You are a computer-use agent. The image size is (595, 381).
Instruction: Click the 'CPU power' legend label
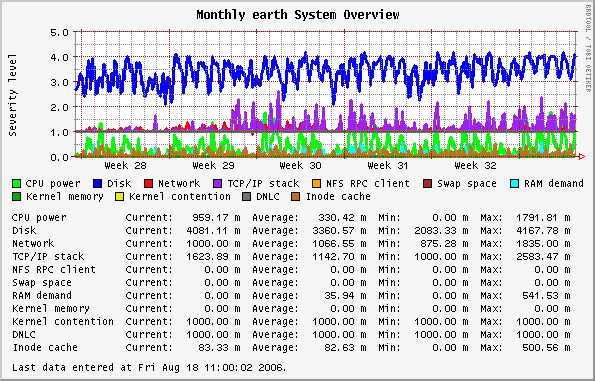point(53,184)
